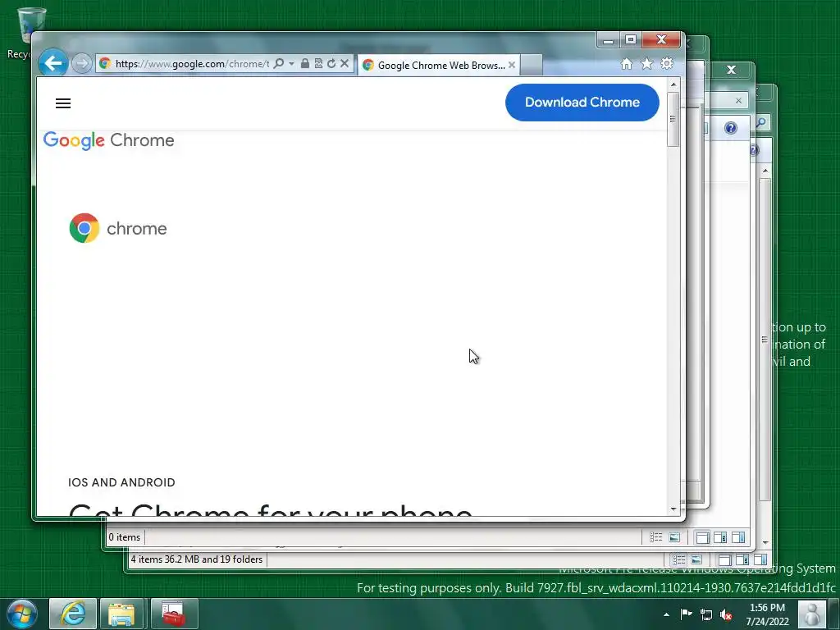This screenshot has height=630, width=840.
Task: Open Windows Explorer from the taskbar
Action: pyautogui.click(x=121, y=614)
